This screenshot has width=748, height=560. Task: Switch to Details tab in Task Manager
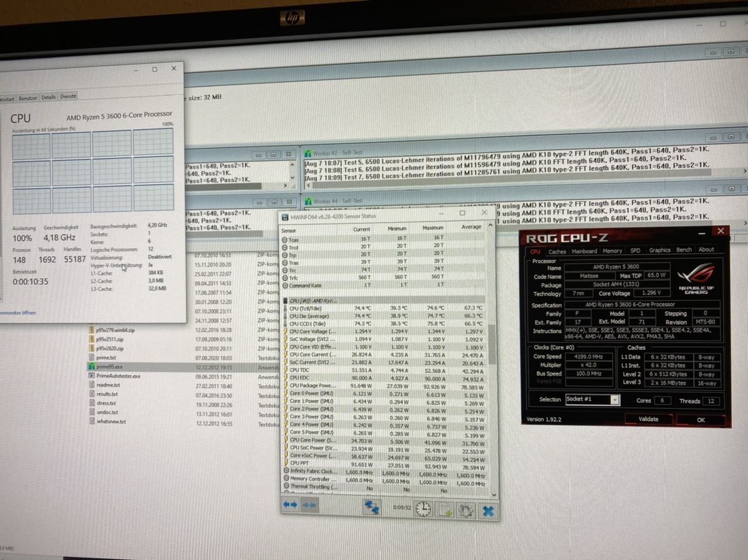[x=49, y=98]
